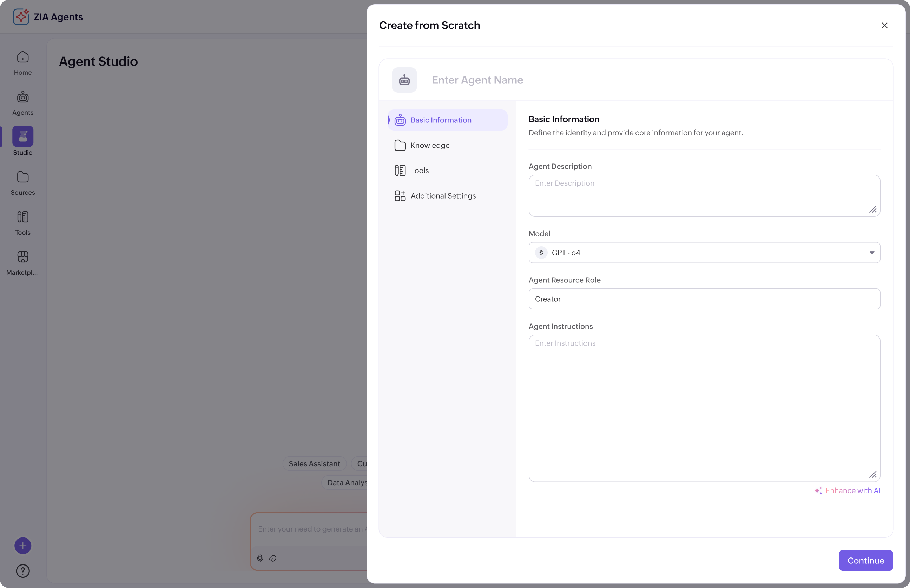Click the Basic Information section heading

[564, 120]
